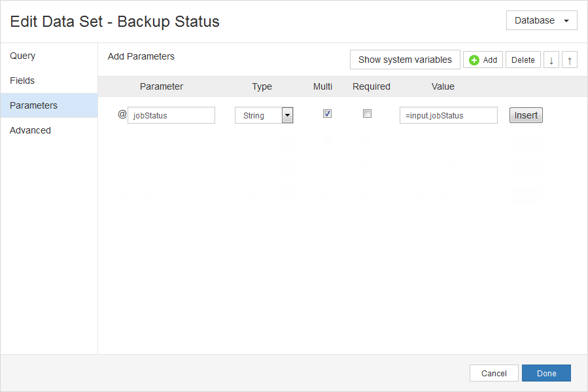Click the @ symbol beside the jobStatus parameter
588x392 pixels.
(x=122, y=114)
